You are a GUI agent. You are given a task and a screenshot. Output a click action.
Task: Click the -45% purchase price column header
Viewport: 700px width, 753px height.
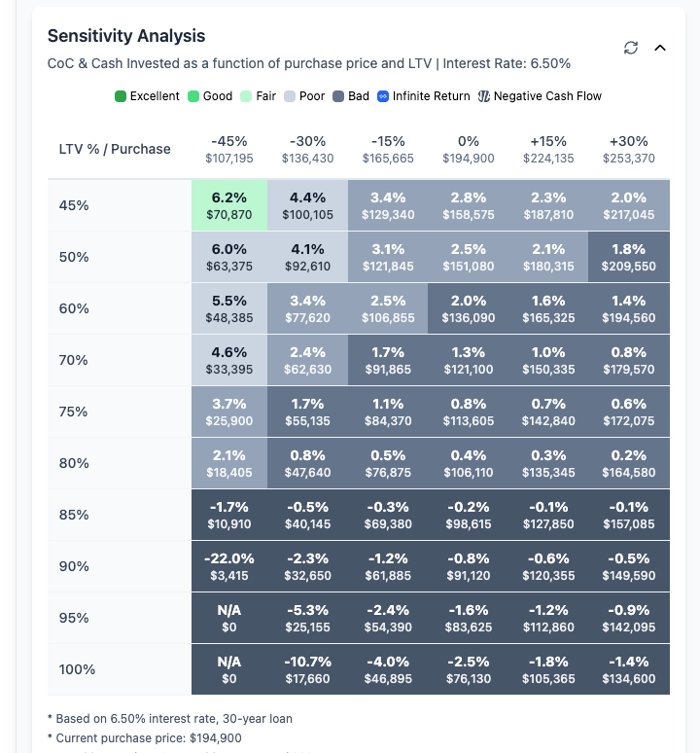228,149
